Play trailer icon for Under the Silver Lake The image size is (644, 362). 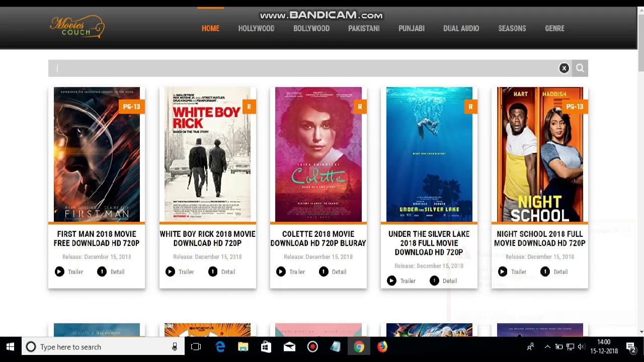coord(391,281)
